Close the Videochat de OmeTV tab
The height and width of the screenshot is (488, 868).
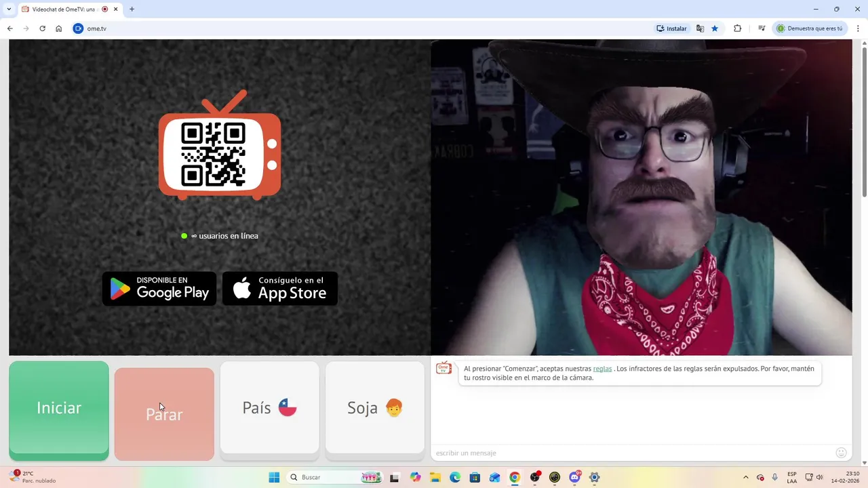(x=115, y=9)
